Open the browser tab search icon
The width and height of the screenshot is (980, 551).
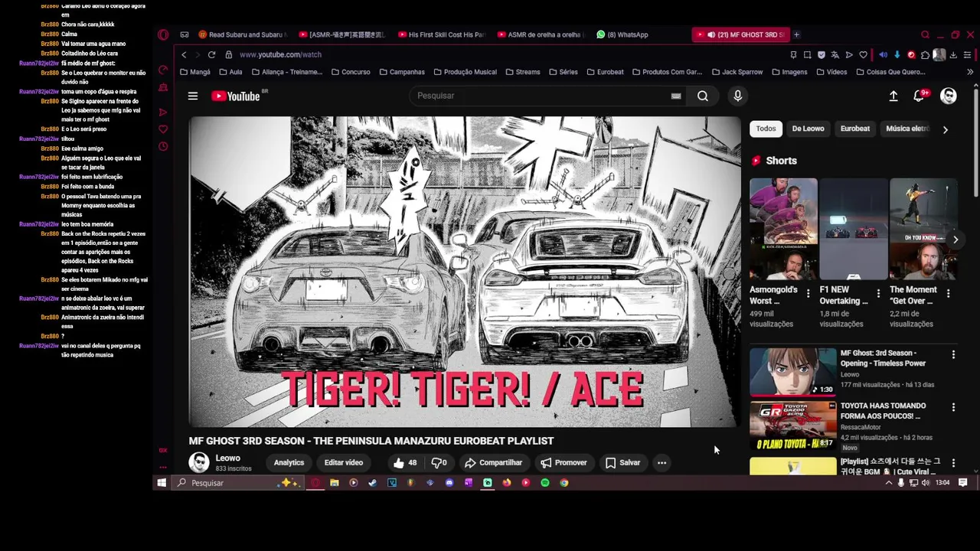pyautogui.click(x=925, y=34)
